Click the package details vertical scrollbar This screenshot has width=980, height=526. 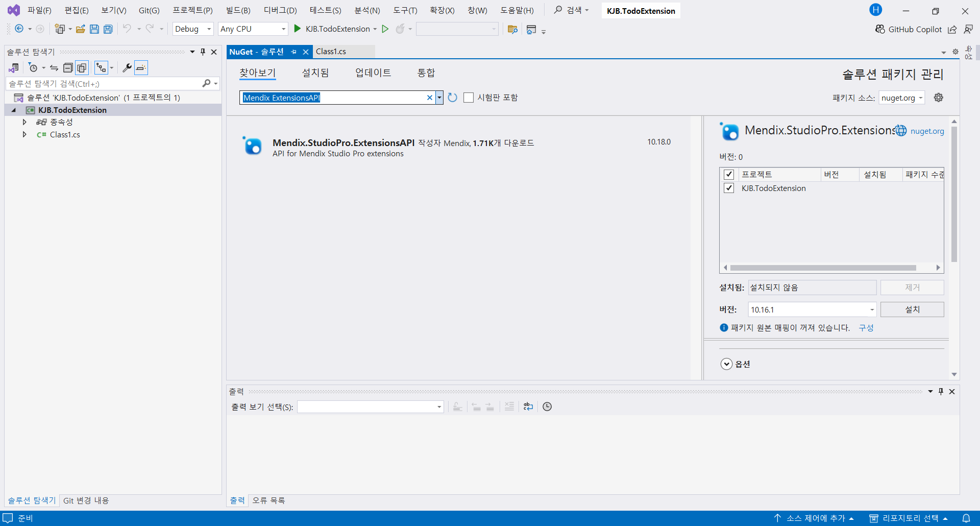[954, 194]
